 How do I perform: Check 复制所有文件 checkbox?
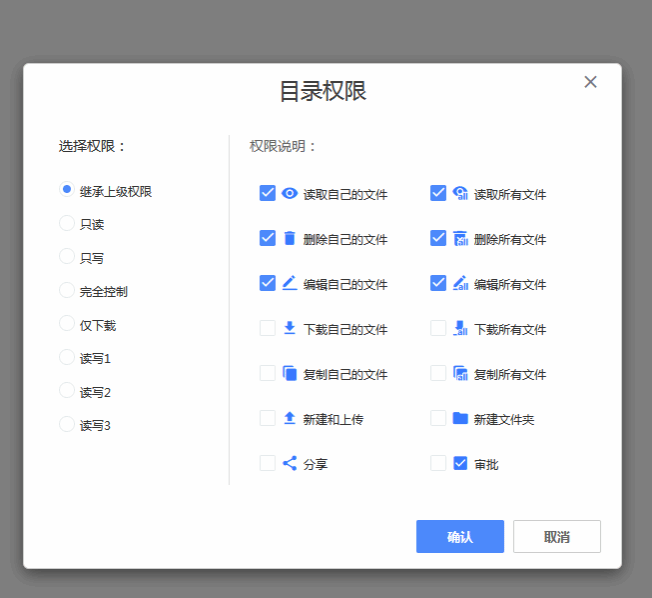(438, 373)
